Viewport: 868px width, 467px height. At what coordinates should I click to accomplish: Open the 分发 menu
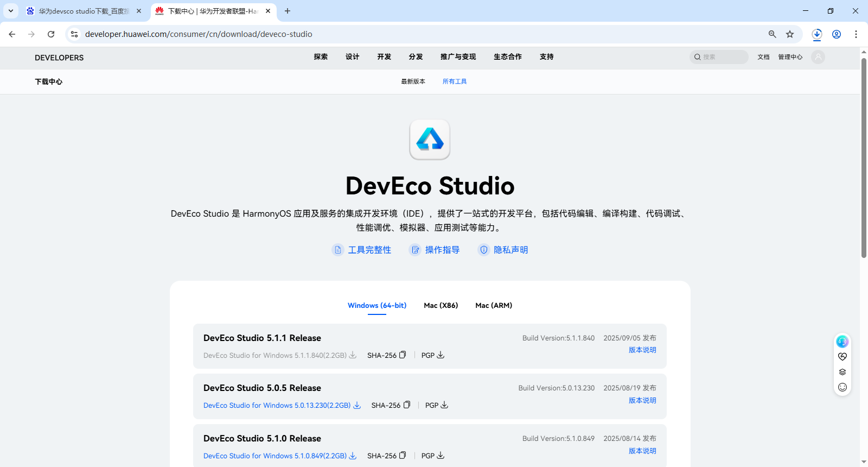[416, 57]
